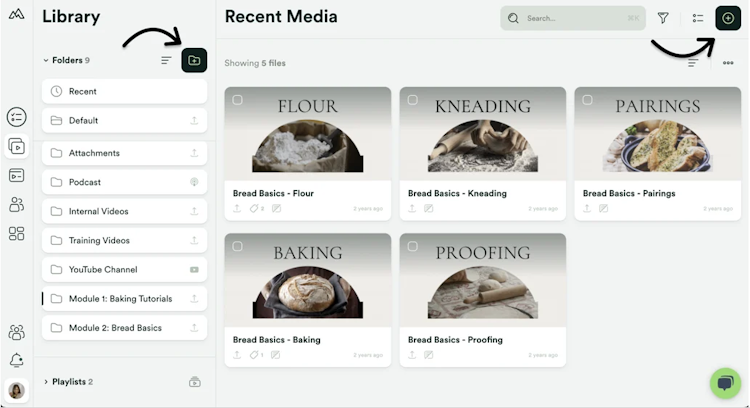
Task: Open the Attachments folder
Action: click(124, 153)
